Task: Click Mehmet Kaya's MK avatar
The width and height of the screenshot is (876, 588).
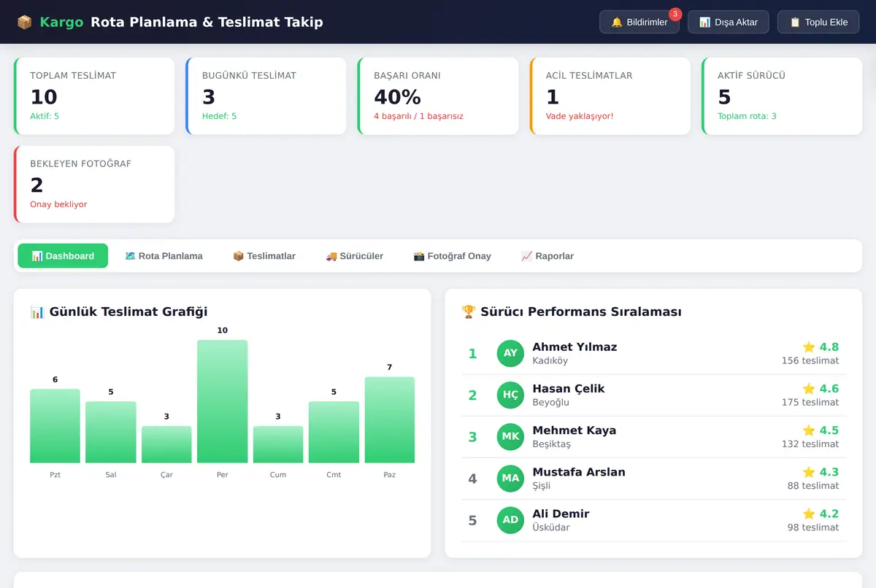Action: [x=511, y=436]
